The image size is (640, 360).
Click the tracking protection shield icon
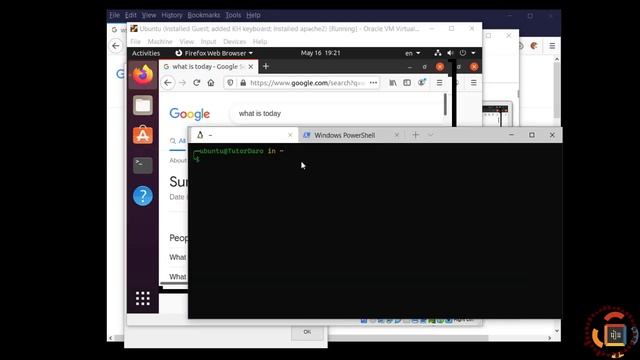coord(230,83)
